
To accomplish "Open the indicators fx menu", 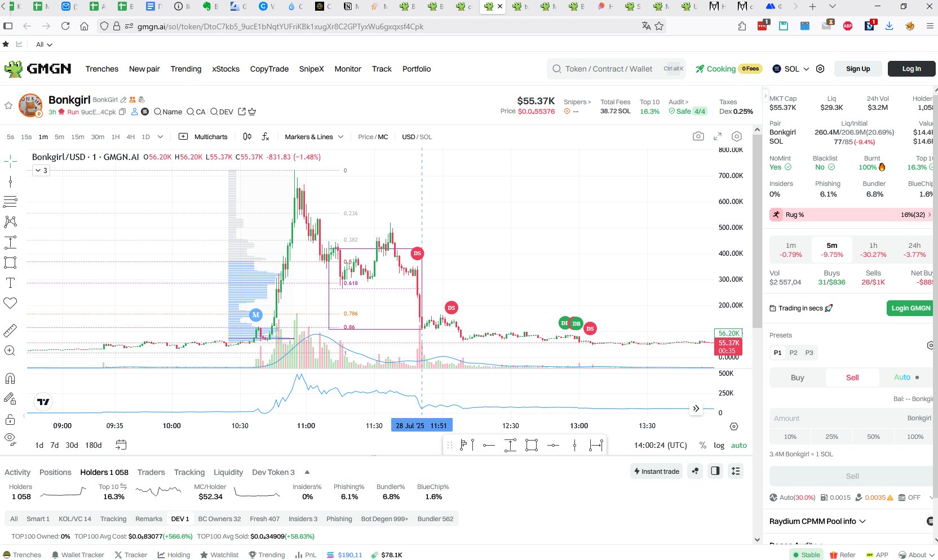I will [x=266, y=136].
